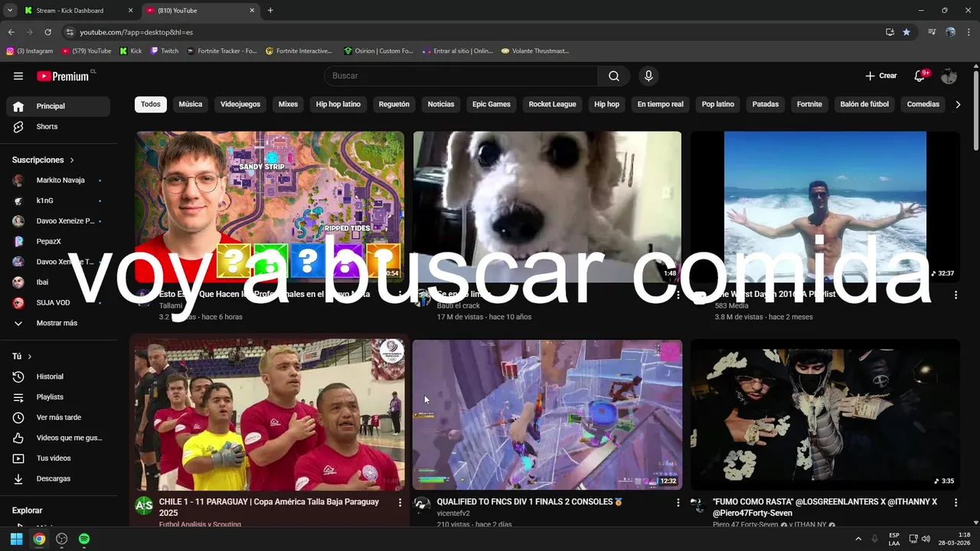Open Shorts from the sidebar

click(58, 126)
